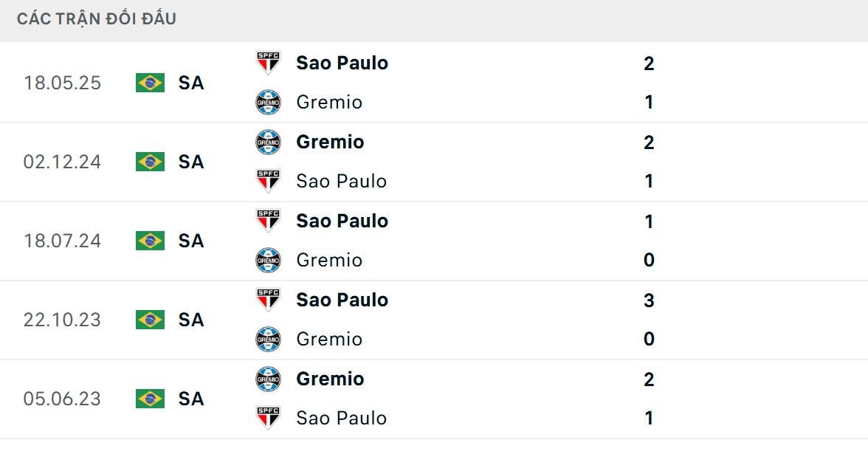
Task: Click Brazil flag beside 18.05.25 date
Action: coord(150,83)
